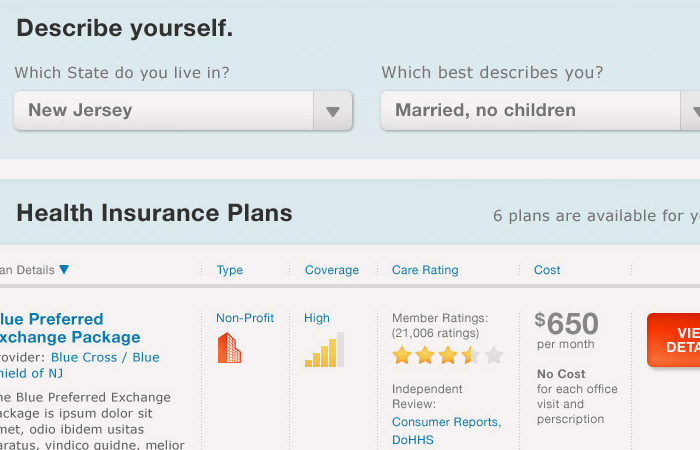Image resolution: width=700 pixels, height=450 pixels.
Task: Sort plans by Coverage column
Action: pyautogui.click(x=332, y=270)
